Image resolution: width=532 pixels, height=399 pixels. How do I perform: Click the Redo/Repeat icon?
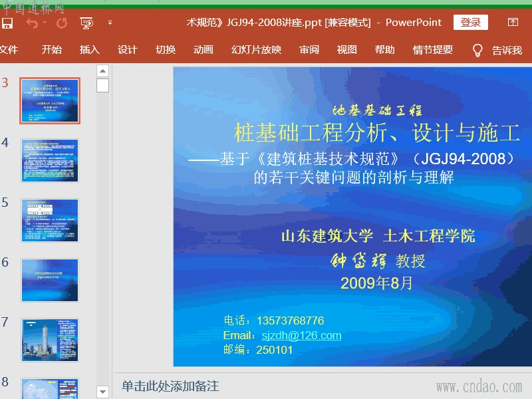62,23
